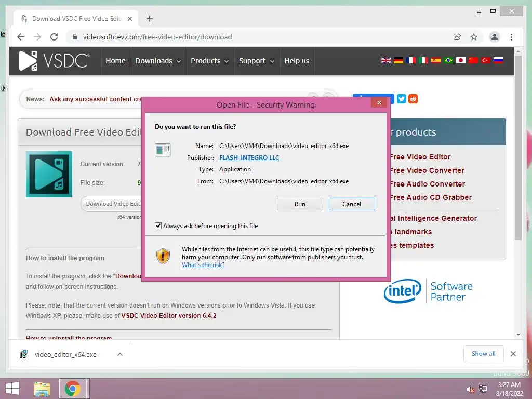
Task: Click the VSDC logo in site header
Action: point(55,61)
